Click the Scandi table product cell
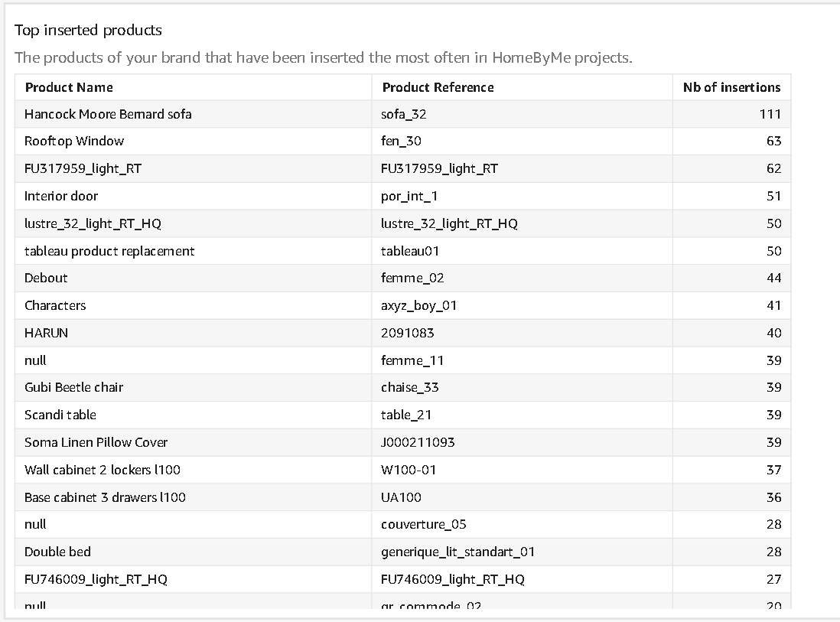 pyautogui.click(x=60, y=415)
